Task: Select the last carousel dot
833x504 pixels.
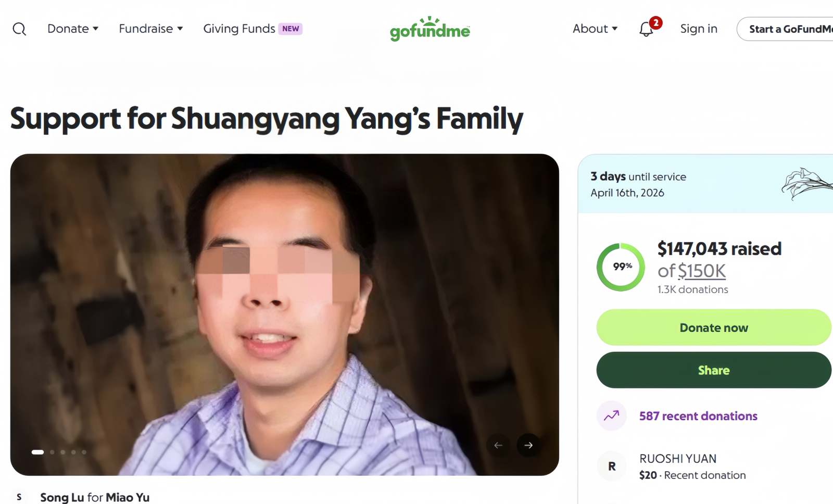Action: click(x=84, y=452)
